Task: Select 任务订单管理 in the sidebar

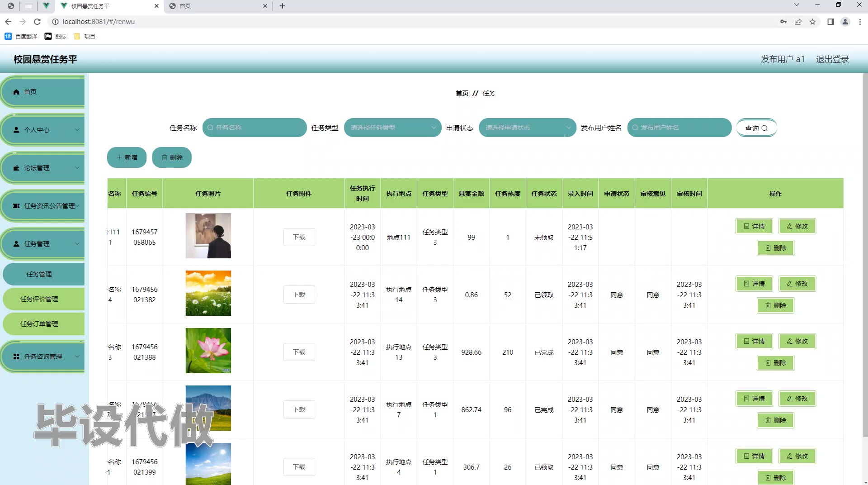Action: (43, 324)
